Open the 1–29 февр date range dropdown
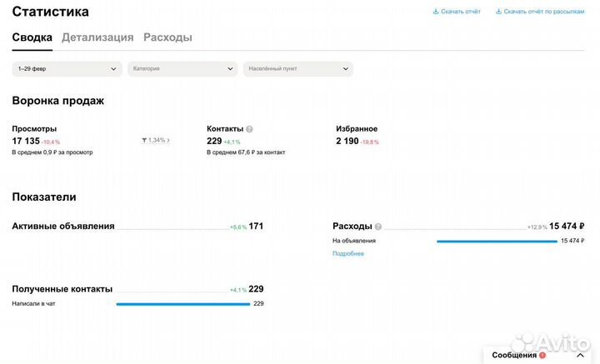Screen dimensions: 600x364 click(67, 69)
